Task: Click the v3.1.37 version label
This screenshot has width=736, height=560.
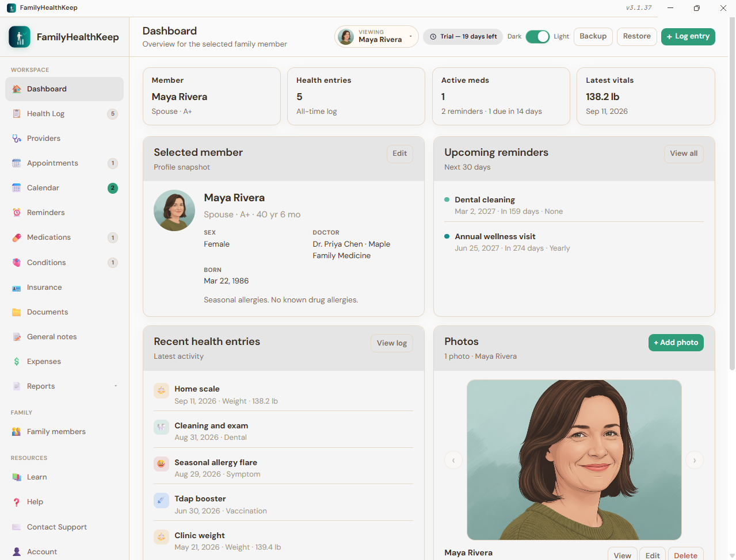Action: [x=639, y=8]
